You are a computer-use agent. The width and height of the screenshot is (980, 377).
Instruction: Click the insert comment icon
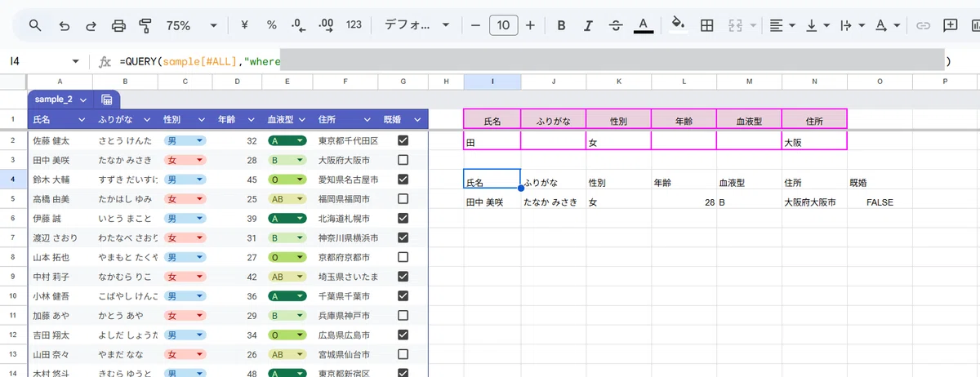pyautogui.click(x=951, y=25)
